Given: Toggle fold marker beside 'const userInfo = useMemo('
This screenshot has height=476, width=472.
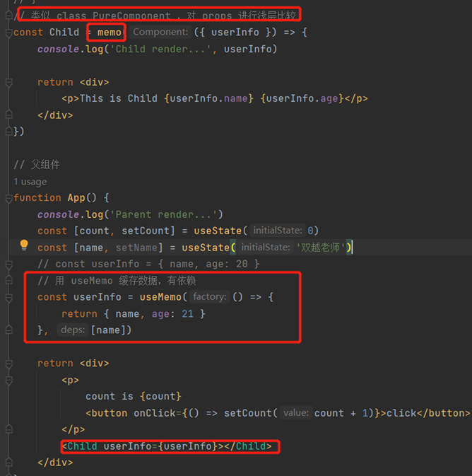Looking at the screenshot, I should tap(8, 298).
